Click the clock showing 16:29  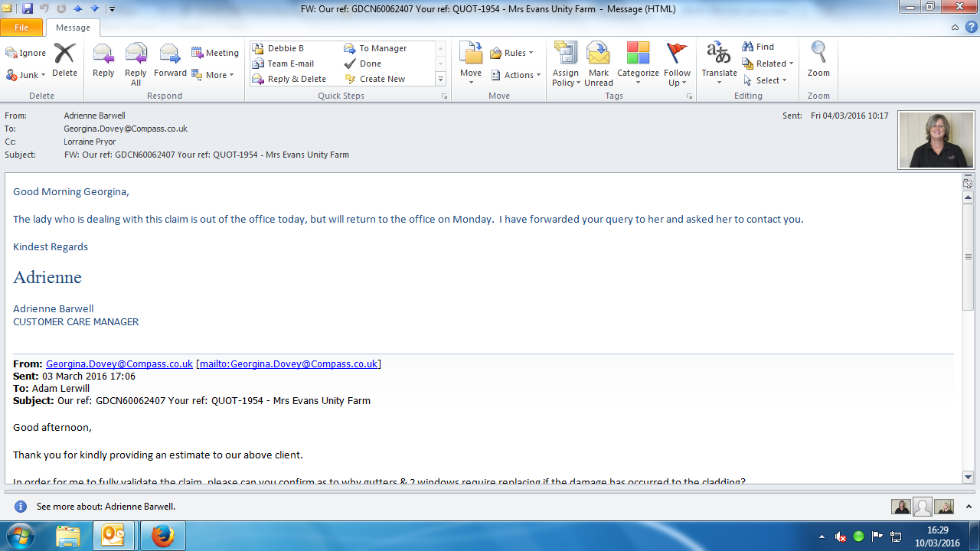point(936,530)
